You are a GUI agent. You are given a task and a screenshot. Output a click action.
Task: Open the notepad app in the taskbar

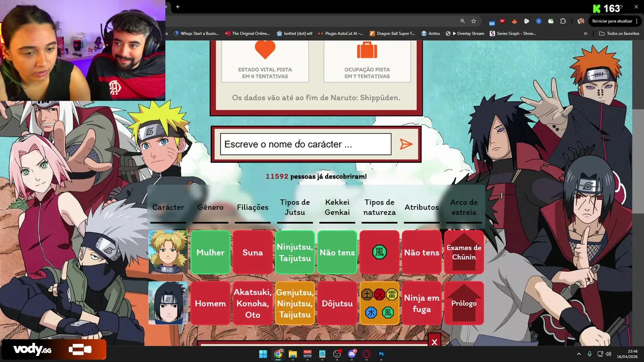pyautogui.click(x=323, y=354)
